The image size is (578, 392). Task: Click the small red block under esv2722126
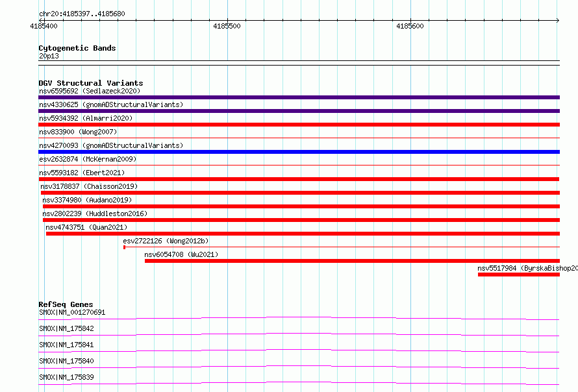pyautogui.click(x=124, y=247)
